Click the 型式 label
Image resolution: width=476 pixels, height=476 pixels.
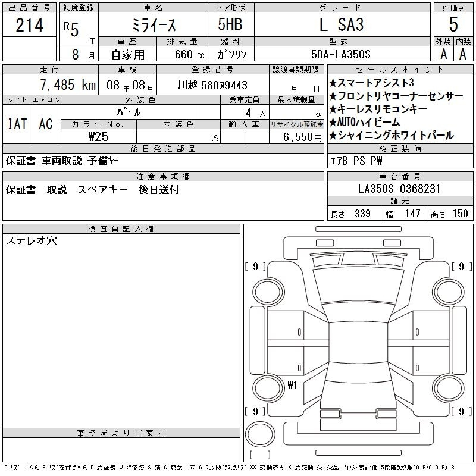339,41
